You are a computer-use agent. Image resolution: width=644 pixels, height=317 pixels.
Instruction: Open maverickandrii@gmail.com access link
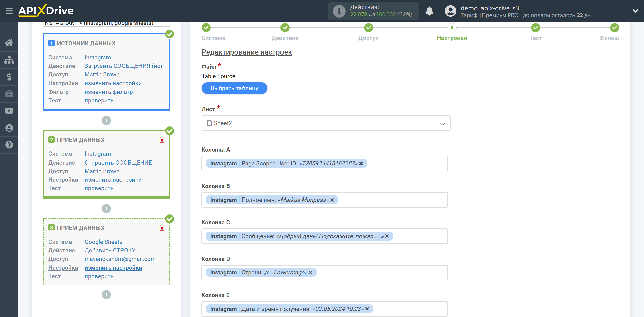coord(120,259)
